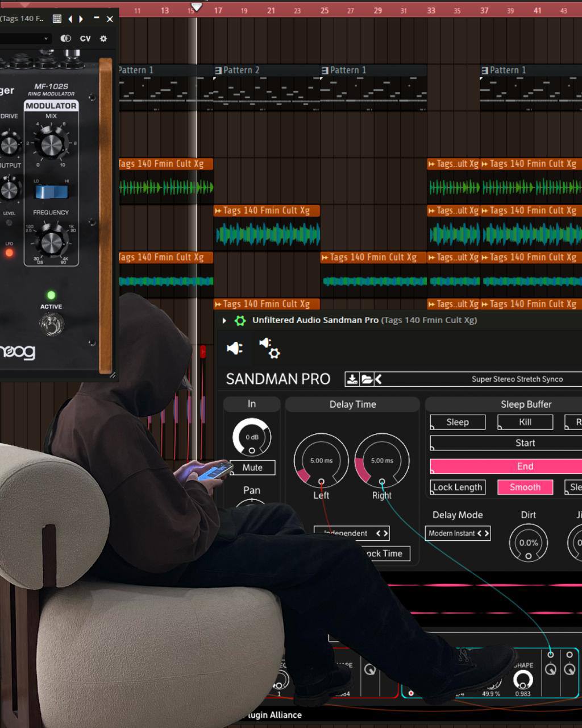This screenshot has width=582, height=728.
Task: Open Pattern 2 clip menu icon
Action: [218, 71]
